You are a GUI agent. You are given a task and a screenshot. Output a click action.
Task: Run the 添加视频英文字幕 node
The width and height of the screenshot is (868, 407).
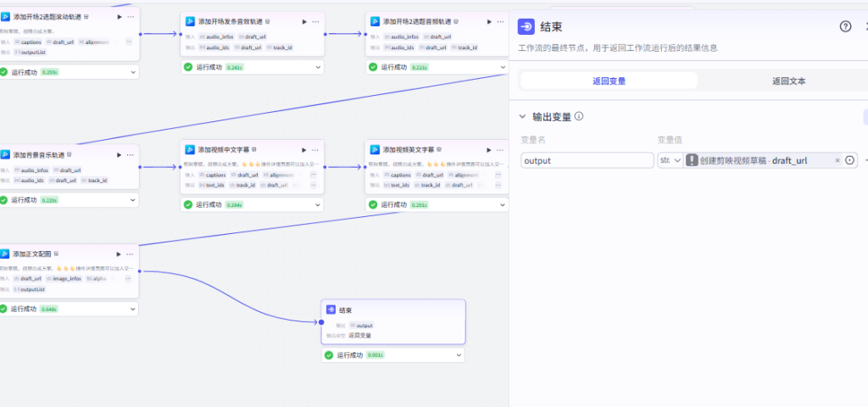point(489,149)
